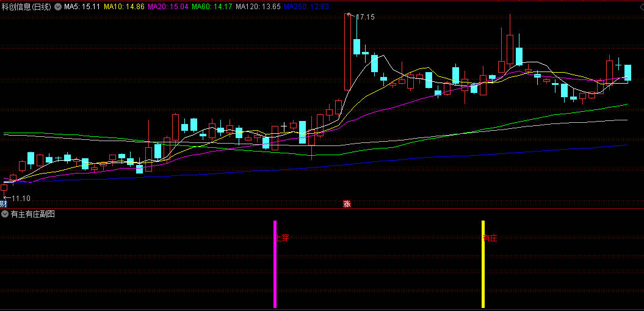Click the 11.10 low price label

coord(21,199)
